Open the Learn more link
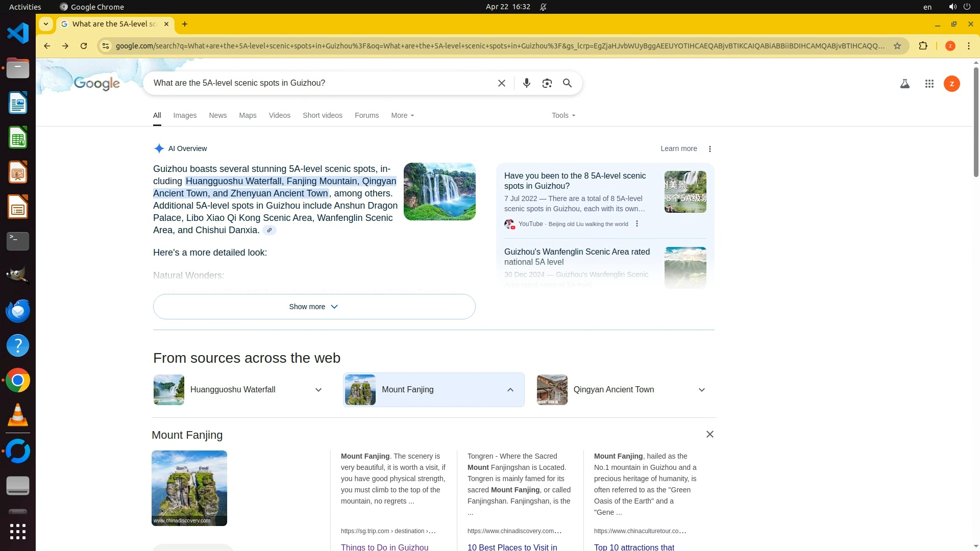The width and height of the screenshot is (980, 551). [x=678, y=148]
